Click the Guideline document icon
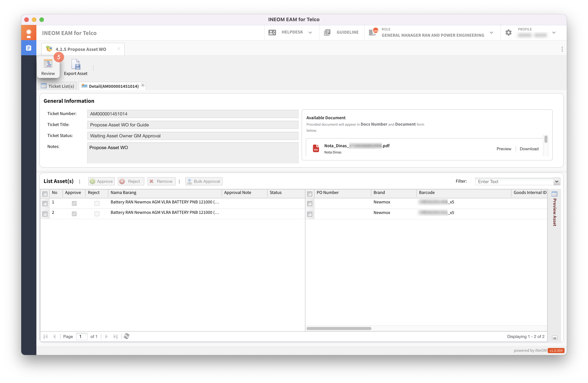Image resolution: width=588 pixels, height=383 pixels. [x=327, y=32]
